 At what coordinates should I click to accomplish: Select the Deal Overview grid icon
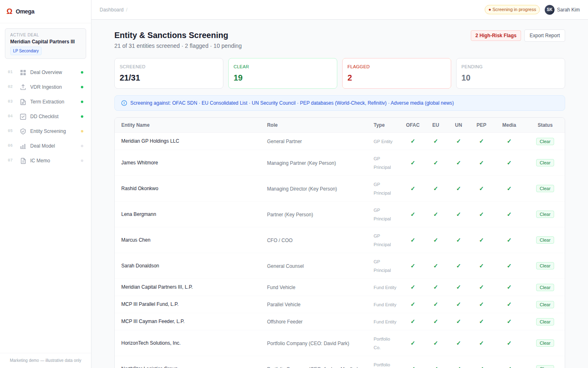coord(23,72)
